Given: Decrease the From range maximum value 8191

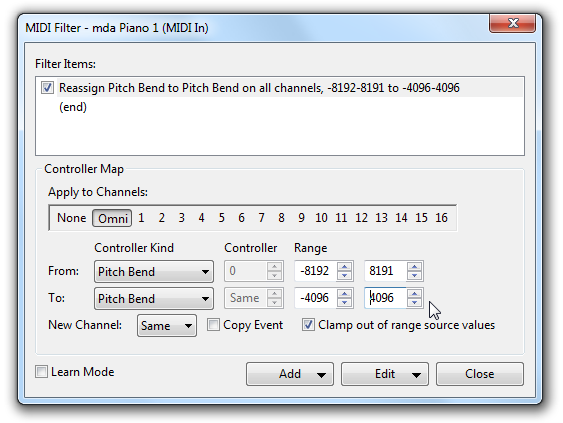Looking at the screenshot, I should tap(414, 275).
